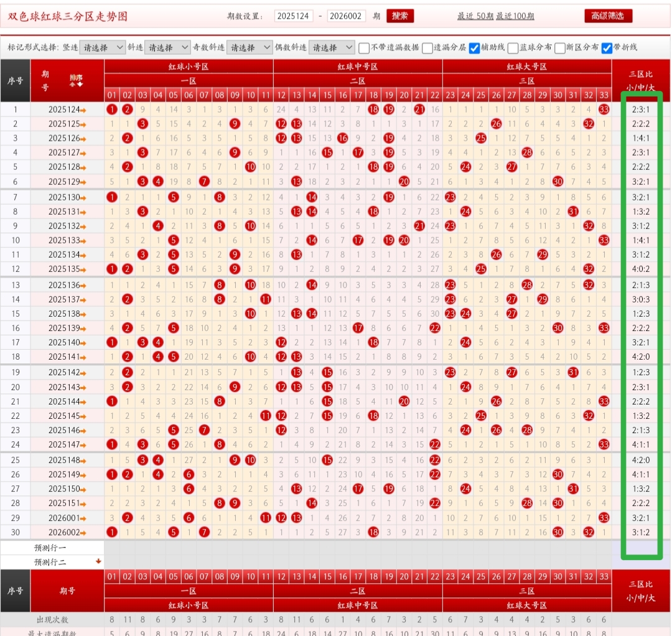Click the 排序 sort arrows icon
Viewport: 672px width, 636px height.
coord(76,80)
